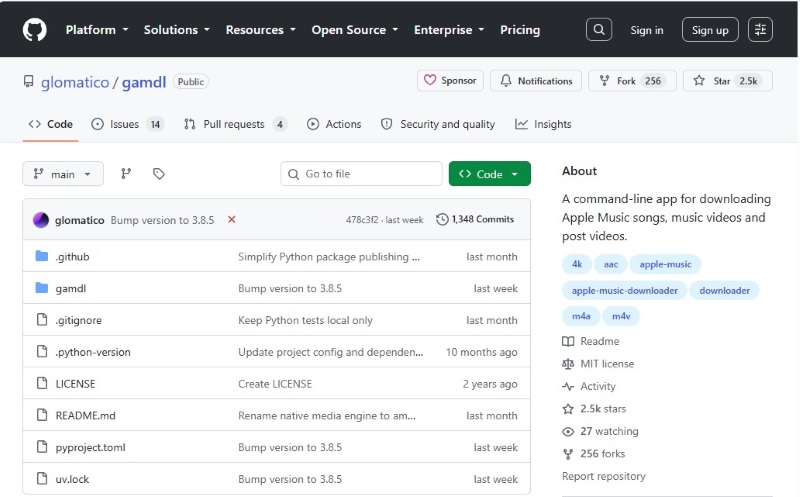
Task: Switch to the Code tab
Action: tap(51, 124)
